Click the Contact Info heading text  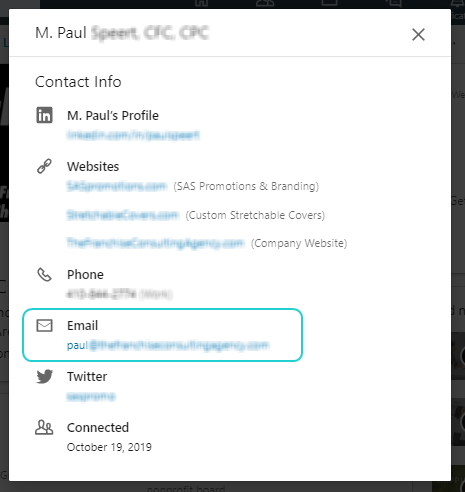point(78,82)
